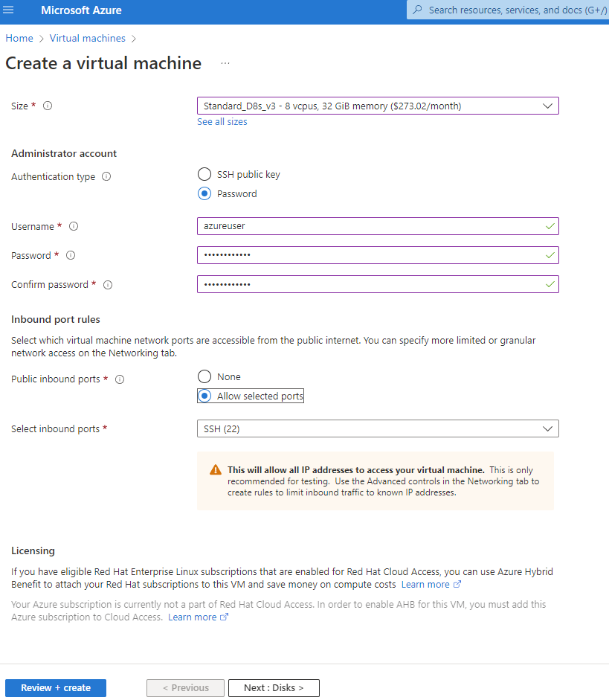Click the Review + create button

click(56, 688)
